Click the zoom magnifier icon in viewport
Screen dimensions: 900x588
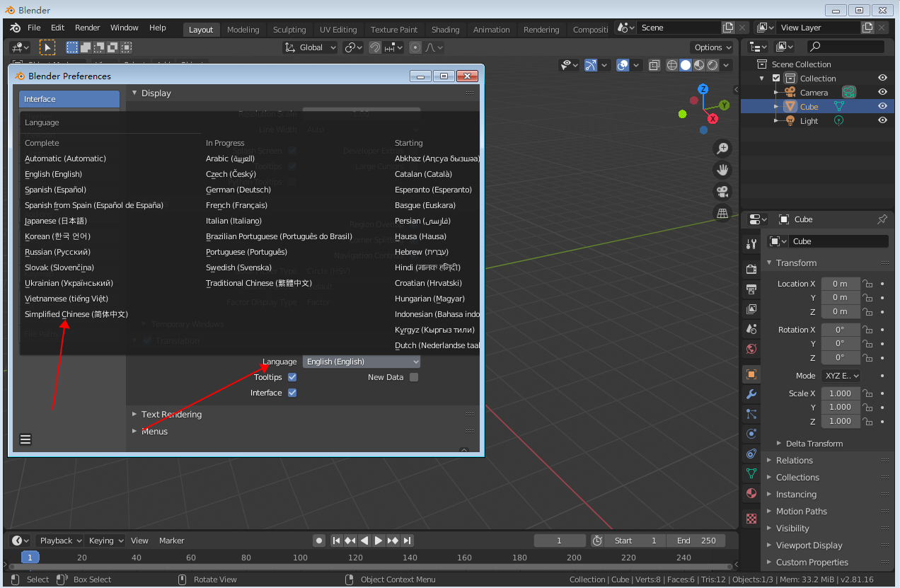(x=722, y=149)
